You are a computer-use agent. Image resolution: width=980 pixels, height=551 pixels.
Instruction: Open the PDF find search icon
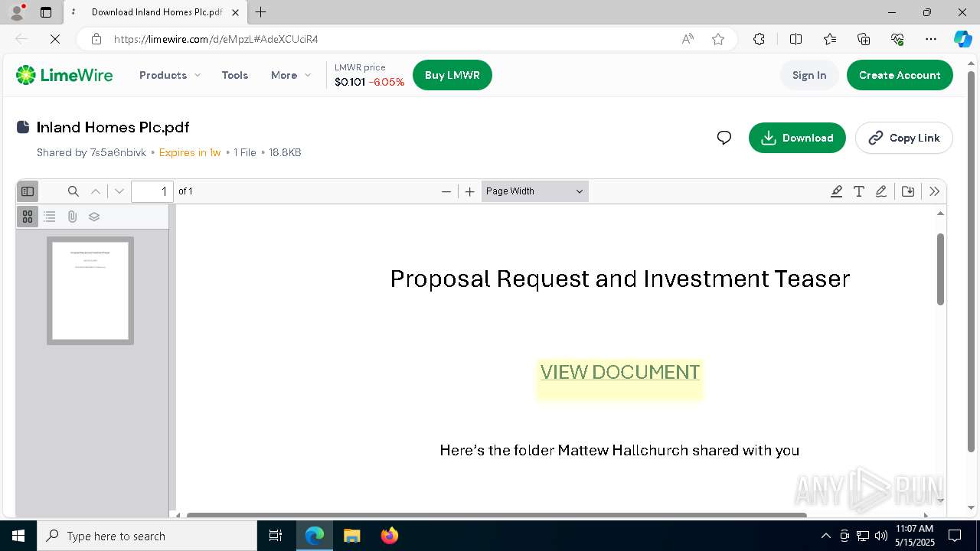[x=73, y=191]
